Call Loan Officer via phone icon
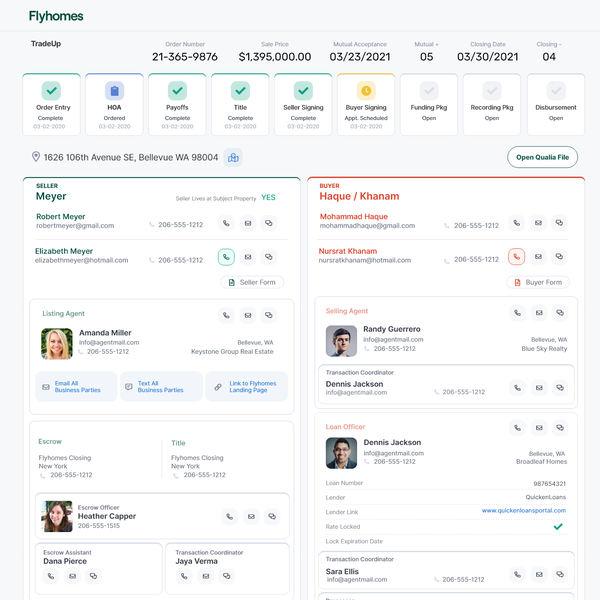Screen dimensions: 600x600 [x=517, y=428]
